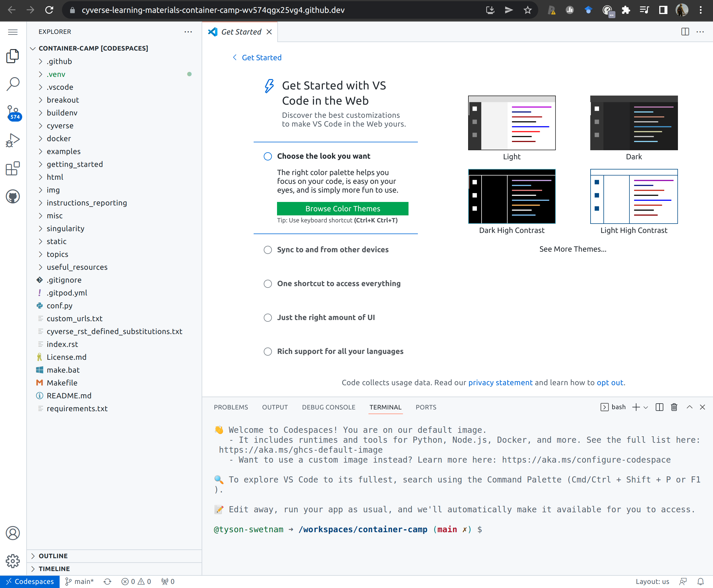Viewport: 713px width, 588px height.
Task: Click the Browse Color Themes button
Action: pos(342,209)
